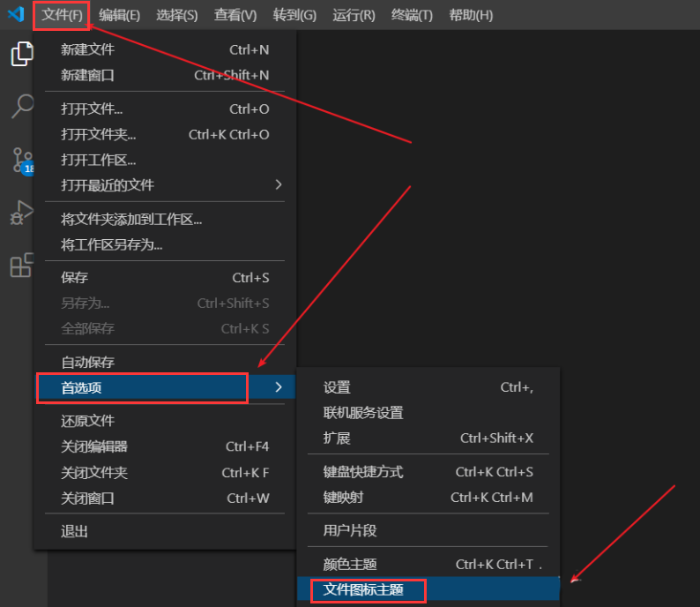Select 打开文件夹... menu entry
Viewport: 700px width, 607px height.
[165, 134]
